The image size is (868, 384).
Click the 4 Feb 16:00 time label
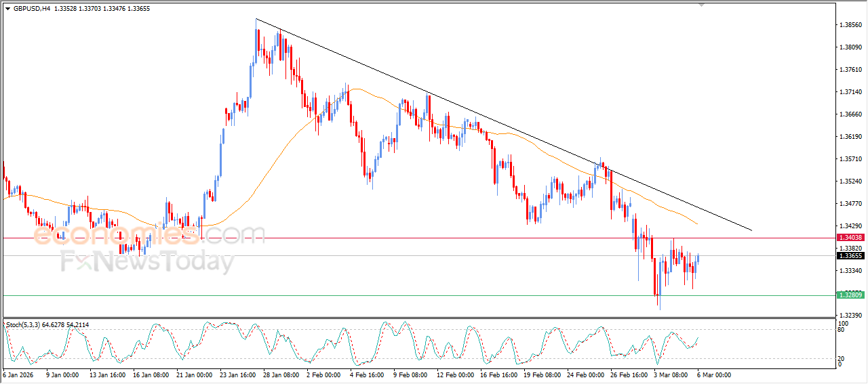[367, 375]
